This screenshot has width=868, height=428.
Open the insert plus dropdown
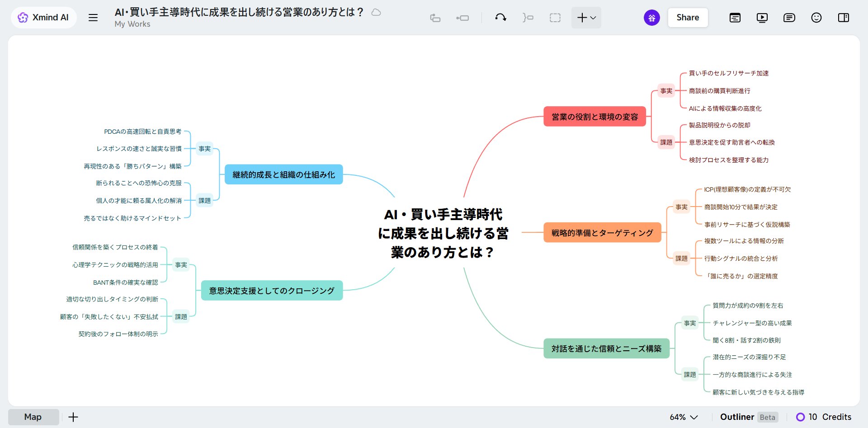586,18
